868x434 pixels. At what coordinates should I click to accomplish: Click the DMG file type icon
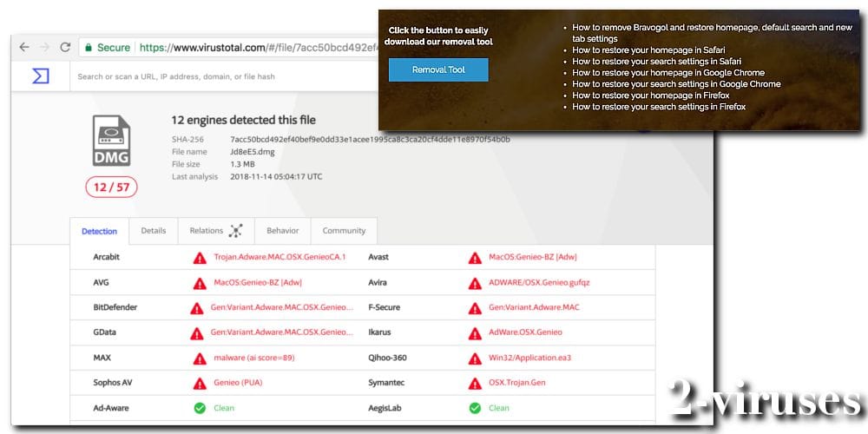[x=111, y=141]
